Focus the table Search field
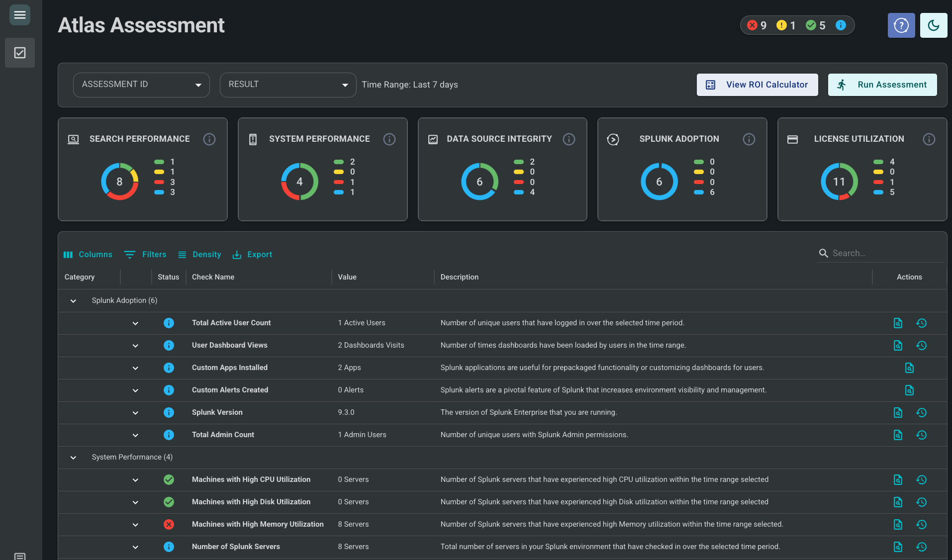This screenshot has width=952, height=560. [x=880, y=253]
